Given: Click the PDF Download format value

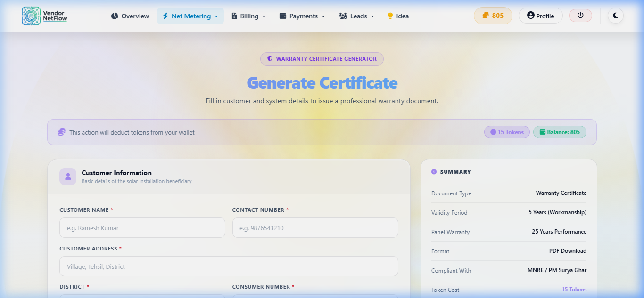Looking at the screenshot, I should tap(568, 251).
